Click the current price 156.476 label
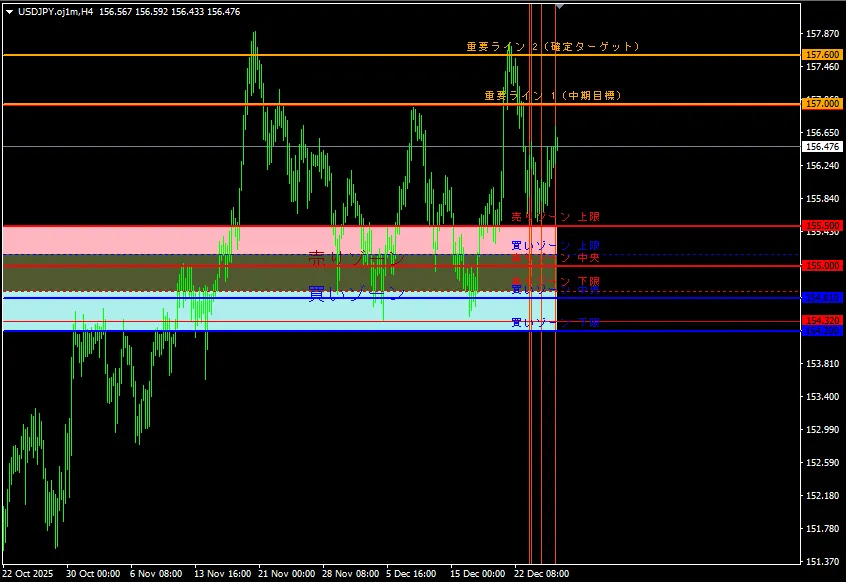 pyautogui.click(x=821, y=146)
